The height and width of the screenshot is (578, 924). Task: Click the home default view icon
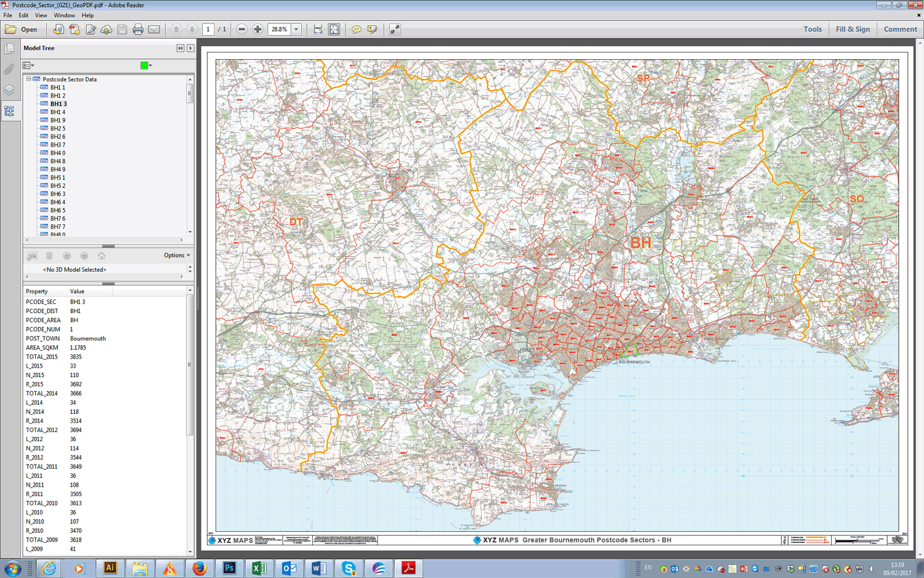(x=101, y=256)
